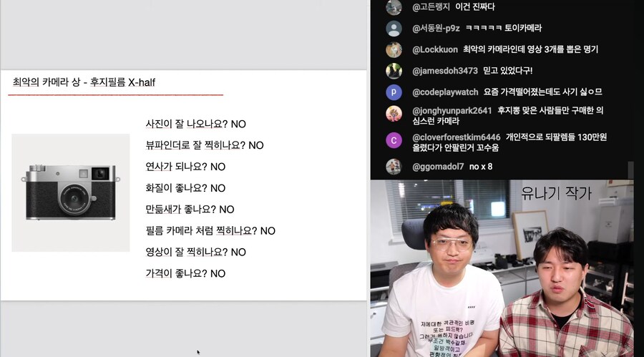Screen dimensions: 644x357
Task: Click the @Lockkuon username in chat
Action: [x=435, y=49]
